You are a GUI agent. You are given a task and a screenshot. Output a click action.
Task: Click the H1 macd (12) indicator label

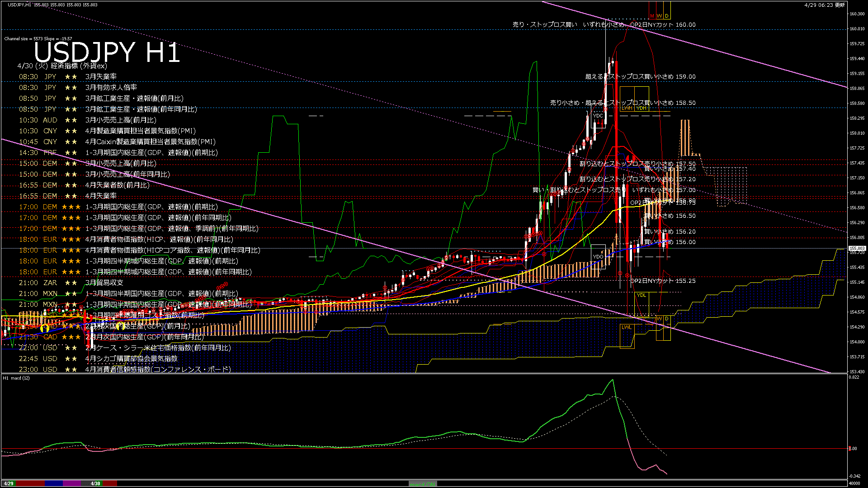pos(16,378)
